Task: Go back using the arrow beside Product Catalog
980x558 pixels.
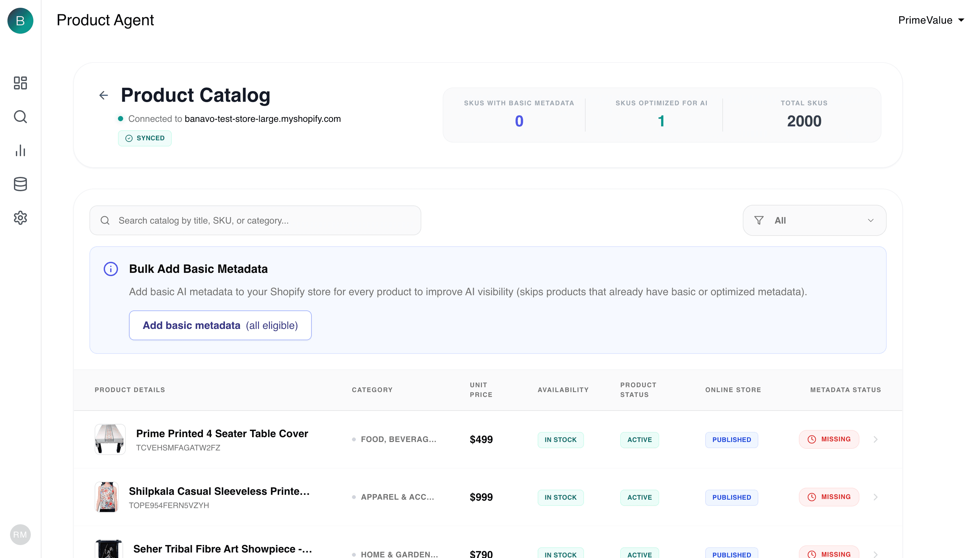Action: point(103,95)
